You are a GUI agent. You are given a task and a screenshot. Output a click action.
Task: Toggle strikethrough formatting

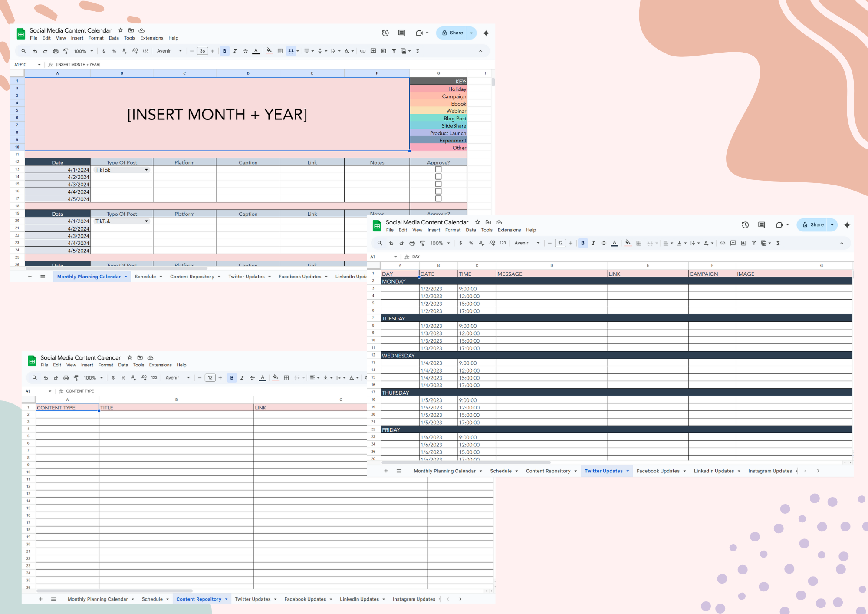click(245, 51)
